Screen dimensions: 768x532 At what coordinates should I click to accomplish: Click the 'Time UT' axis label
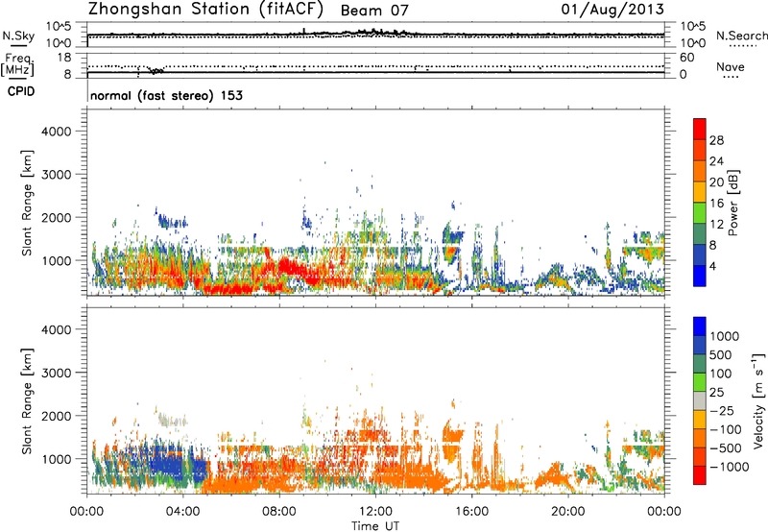(x=375, y=526)
